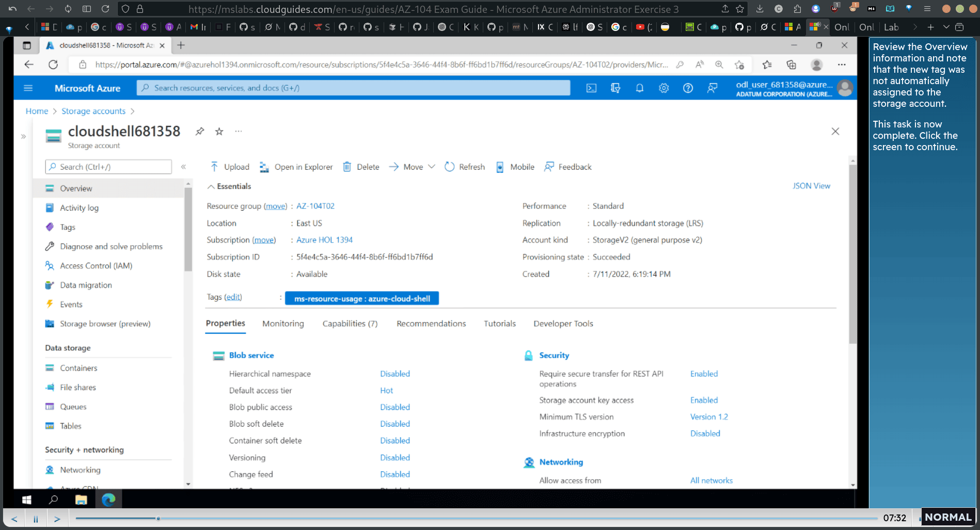Go to the previous guide step arrow
This screenshot has width=980, height=530.
tap(14, 519)
